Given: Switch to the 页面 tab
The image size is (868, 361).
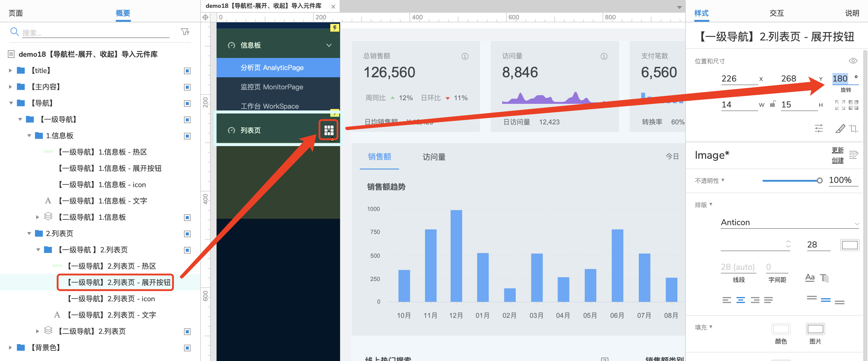Looking at the screenshot, I should point(15,13).
